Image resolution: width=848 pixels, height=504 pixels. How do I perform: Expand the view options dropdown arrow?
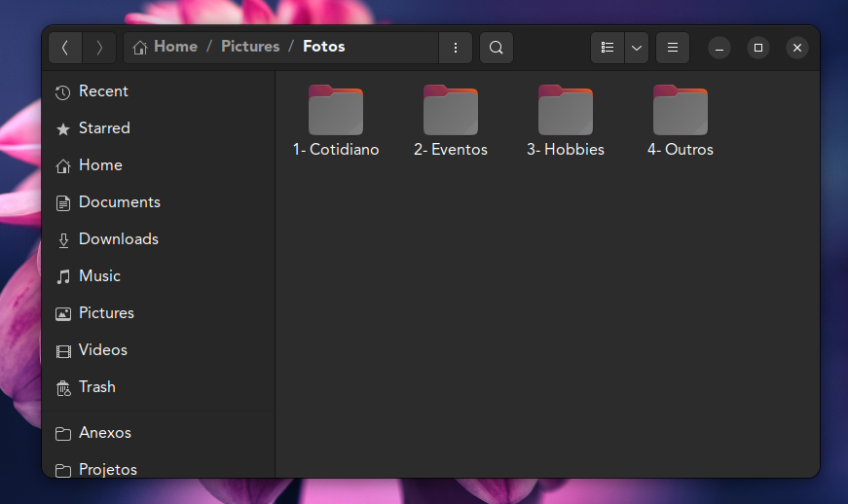637,48
